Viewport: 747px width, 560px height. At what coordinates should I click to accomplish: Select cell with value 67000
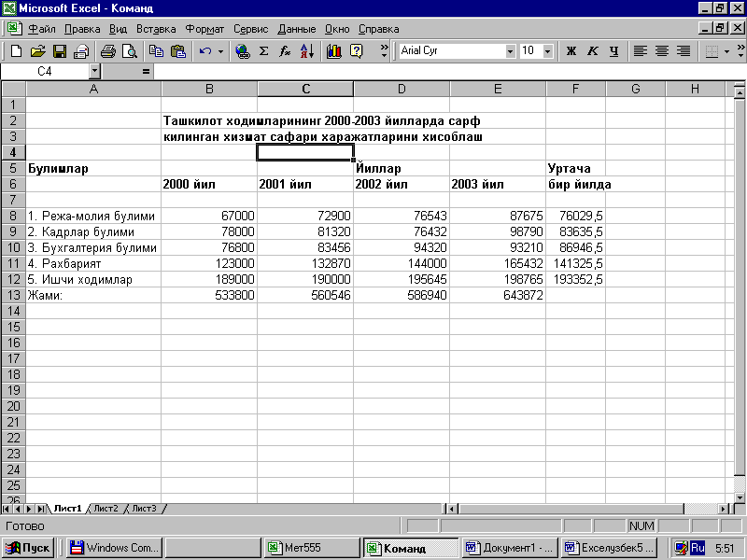click(209, 216)
